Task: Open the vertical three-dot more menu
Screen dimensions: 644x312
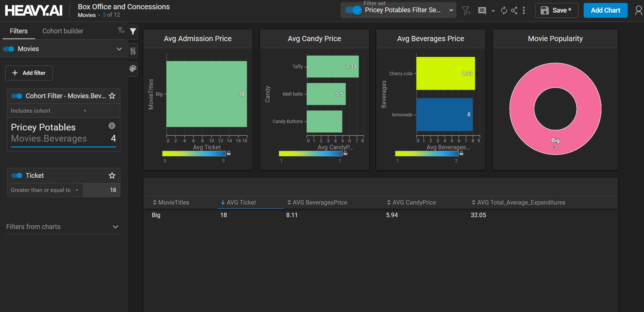Action: click(x=524, y=10)
